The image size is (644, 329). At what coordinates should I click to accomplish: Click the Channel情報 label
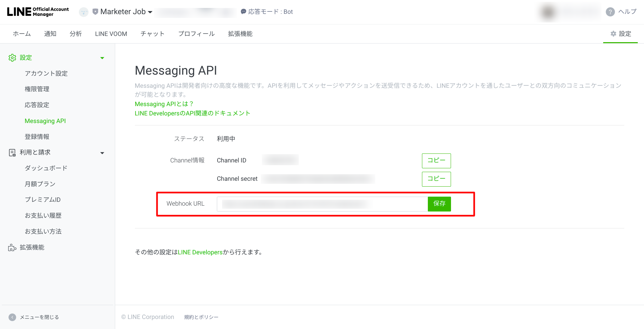point(187,160)
